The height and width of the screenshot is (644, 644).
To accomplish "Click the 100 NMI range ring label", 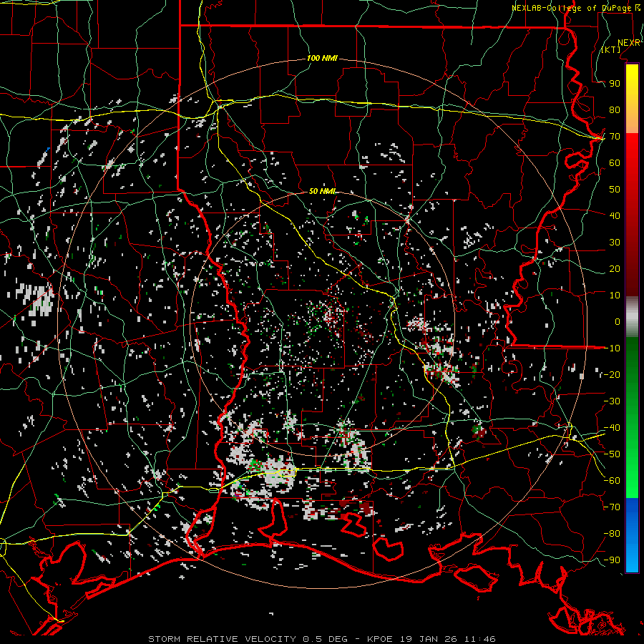I will pyautogui.click(x=322, y=59).
